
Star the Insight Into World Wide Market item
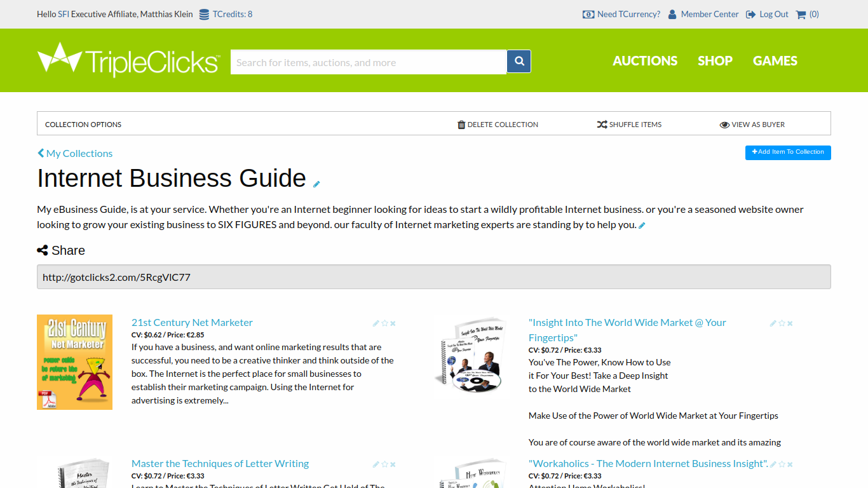782,323
